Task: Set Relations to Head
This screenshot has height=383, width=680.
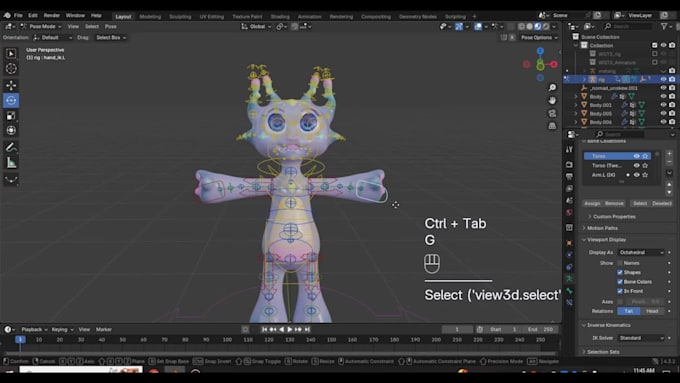Action: coord(652,311)
